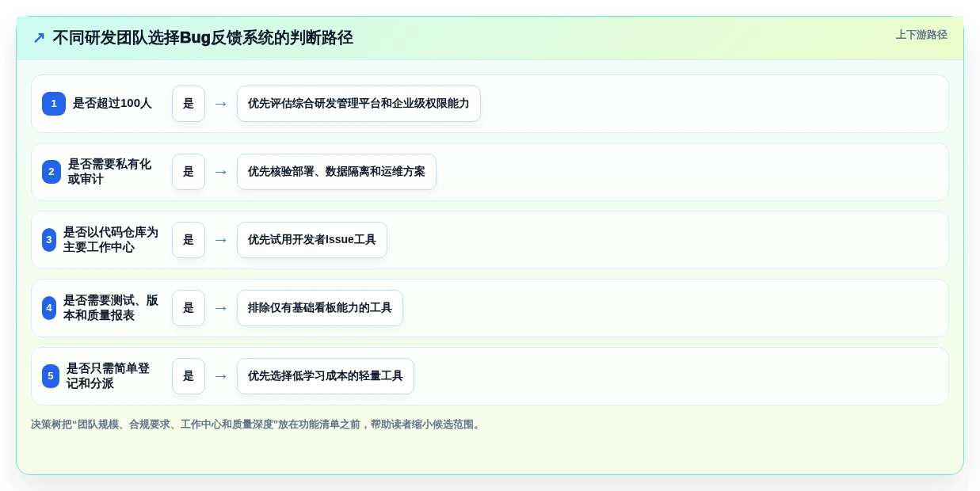The width and height of the screenshot is (980, 491).
Task: Select the question 是否需要私有化或审计
Action: pos(109,172)
